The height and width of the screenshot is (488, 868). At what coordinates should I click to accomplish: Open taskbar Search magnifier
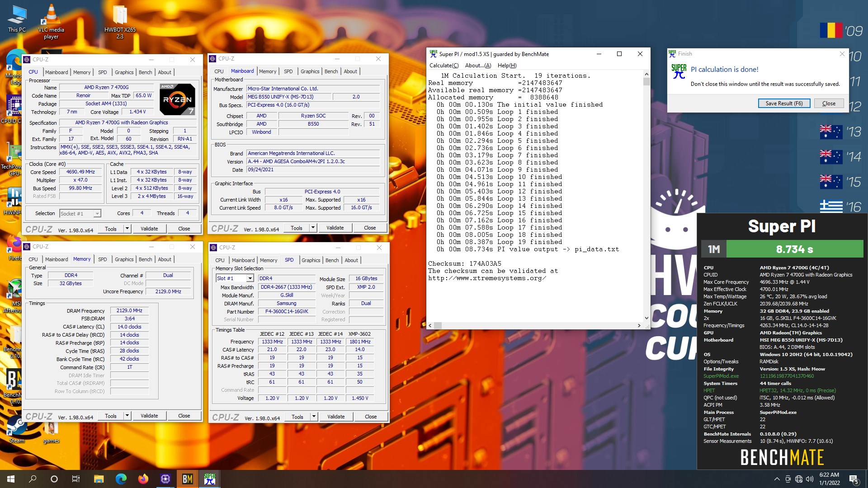[x=33, y=479]
